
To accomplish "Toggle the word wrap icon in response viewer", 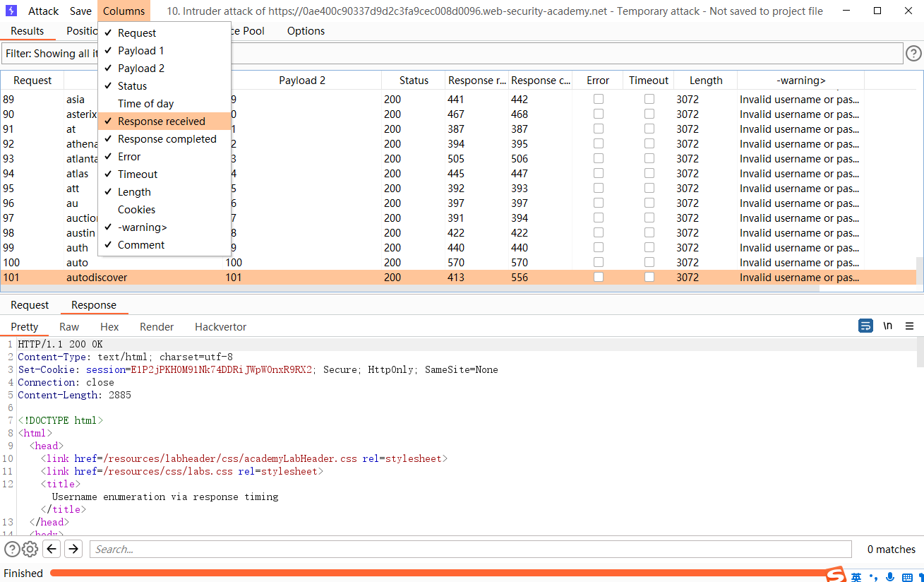I will point(865,326).
